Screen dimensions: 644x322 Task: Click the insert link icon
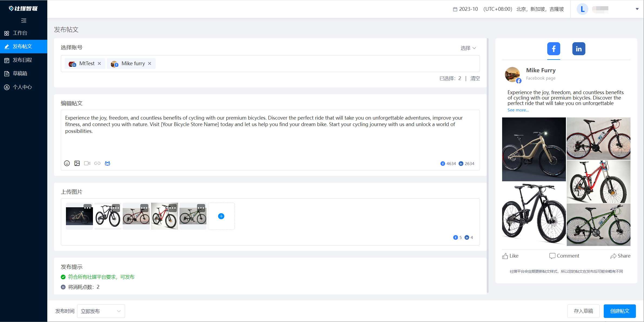(x=97, y=163)
